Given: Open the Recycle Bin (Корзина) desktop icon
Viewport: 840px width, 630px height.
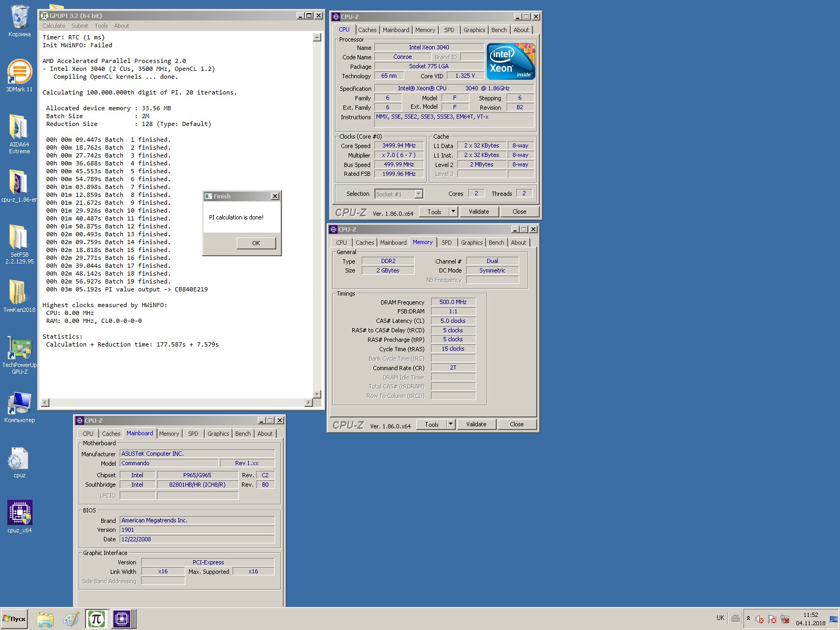Looking at the screenshot, I should 19,21.
